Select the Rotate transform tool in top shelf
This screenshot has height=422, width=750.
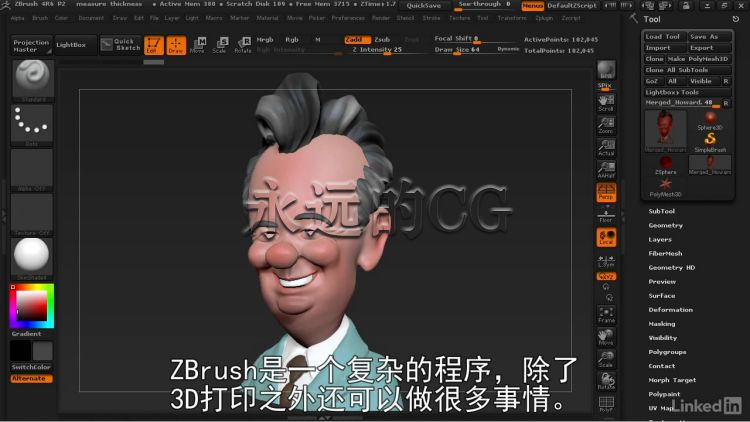[x=243, y=45]
